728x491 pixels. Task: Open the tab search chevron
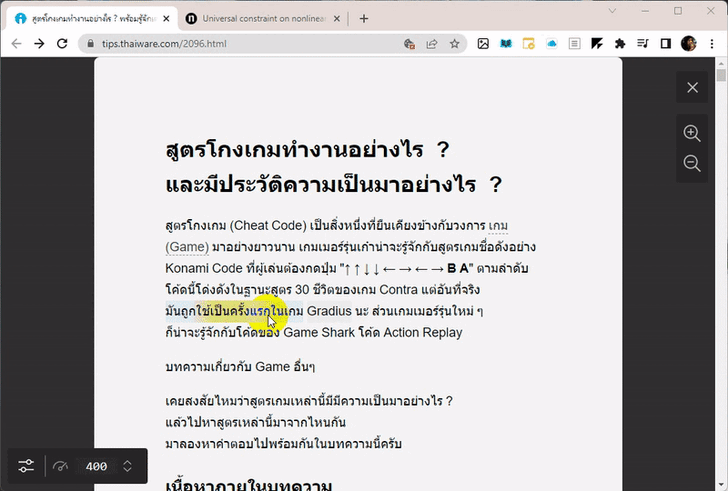point(612,11)
